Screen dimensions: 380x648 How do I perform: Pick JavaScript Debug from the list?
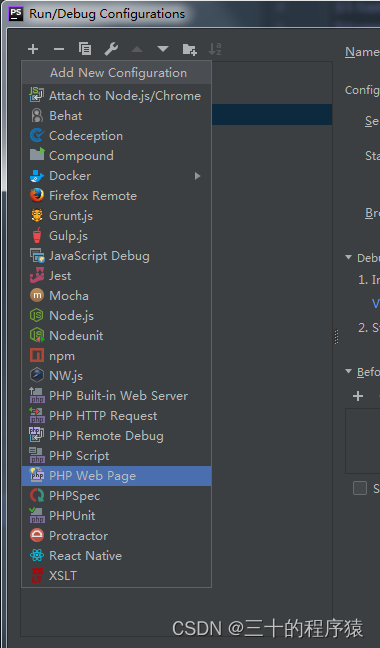pos(116,256)
